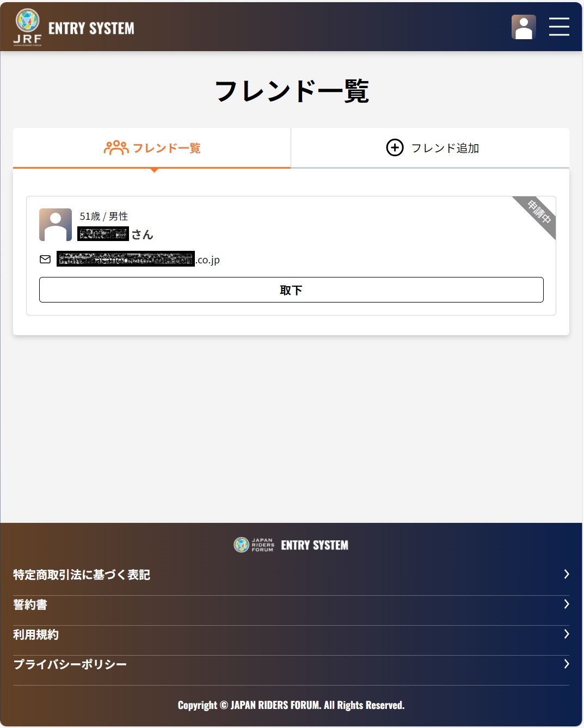Open the 誓約書 footer link
The height and width of the screenshot is (728, 584).
tap(291, 604)
